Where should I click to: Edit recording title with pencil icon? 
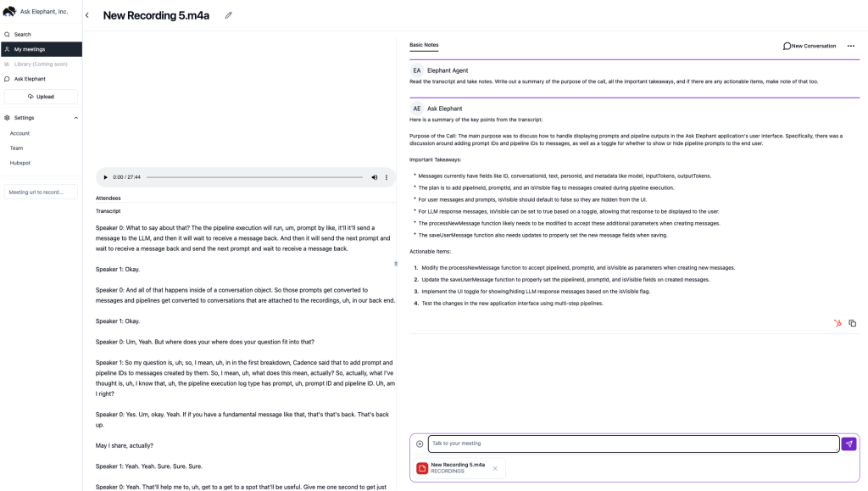click(228, 15)
